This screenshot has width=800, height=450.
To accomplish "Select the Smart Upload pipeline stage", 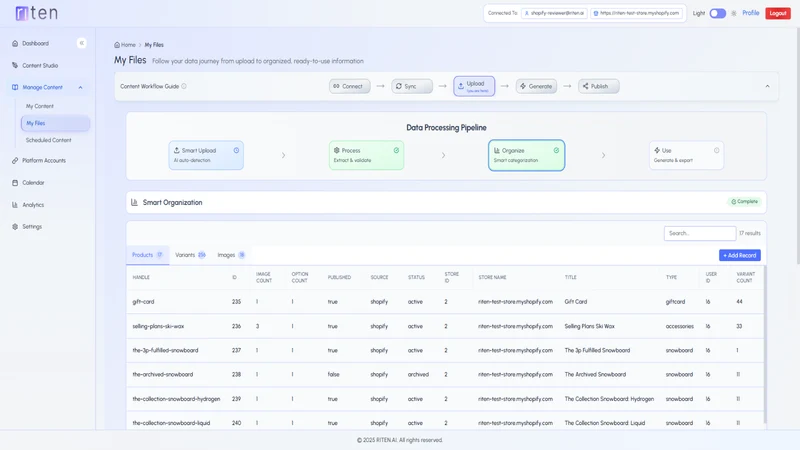I will point(206,155).
